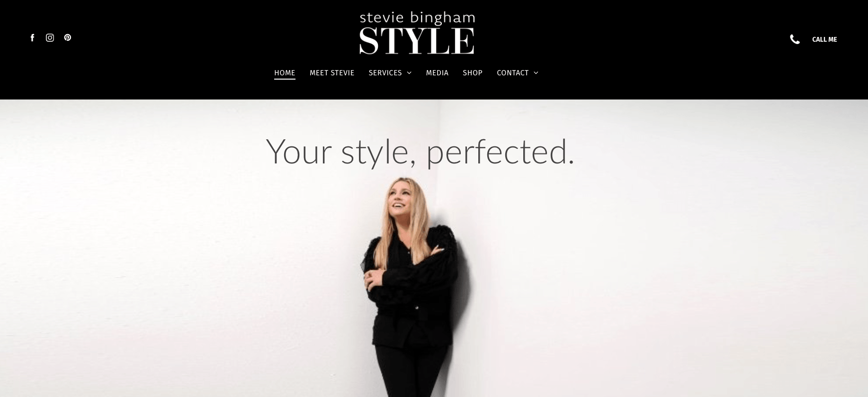
Task: Open the MEET STEVIE page
Action: point(332,73)
